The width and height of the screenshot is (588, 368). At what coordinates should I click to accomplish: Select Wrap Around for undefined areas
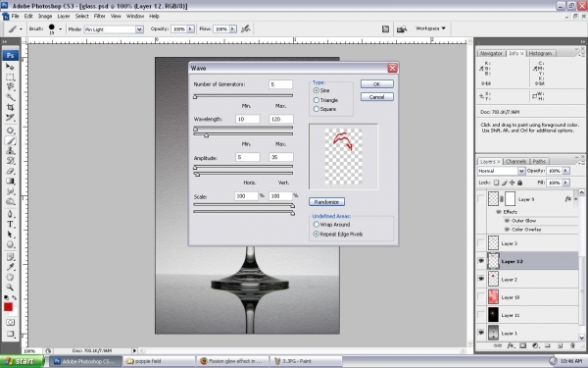tap(317, 224)
